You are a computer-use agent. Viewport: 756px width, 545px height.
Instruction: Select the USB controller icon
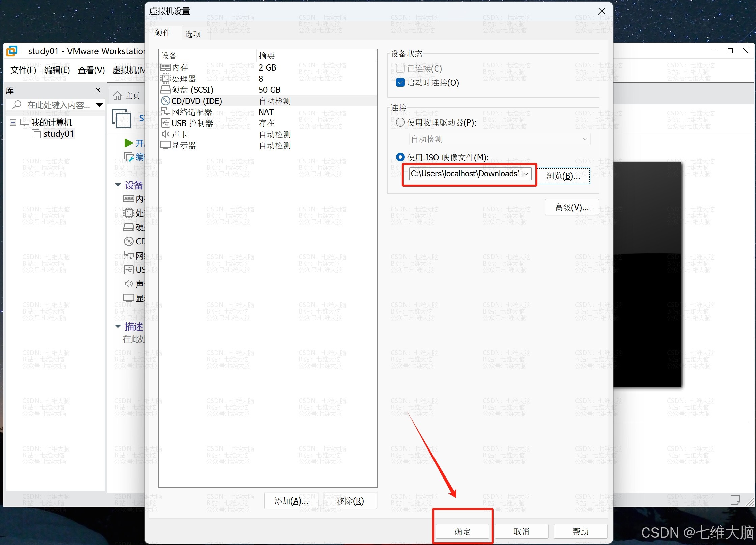coord(165,123)
